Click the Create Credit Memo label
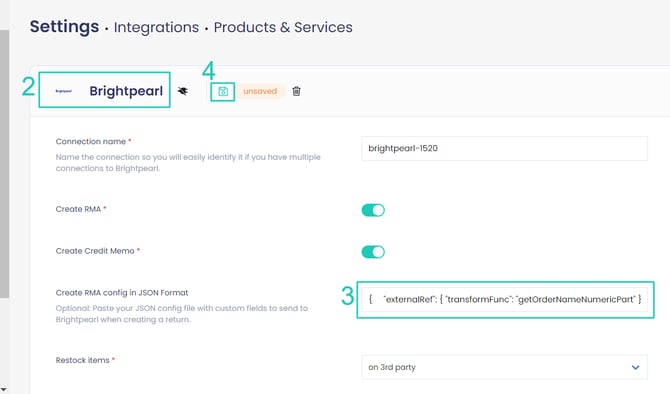670x394 pixels. click(x=95, y=251)
